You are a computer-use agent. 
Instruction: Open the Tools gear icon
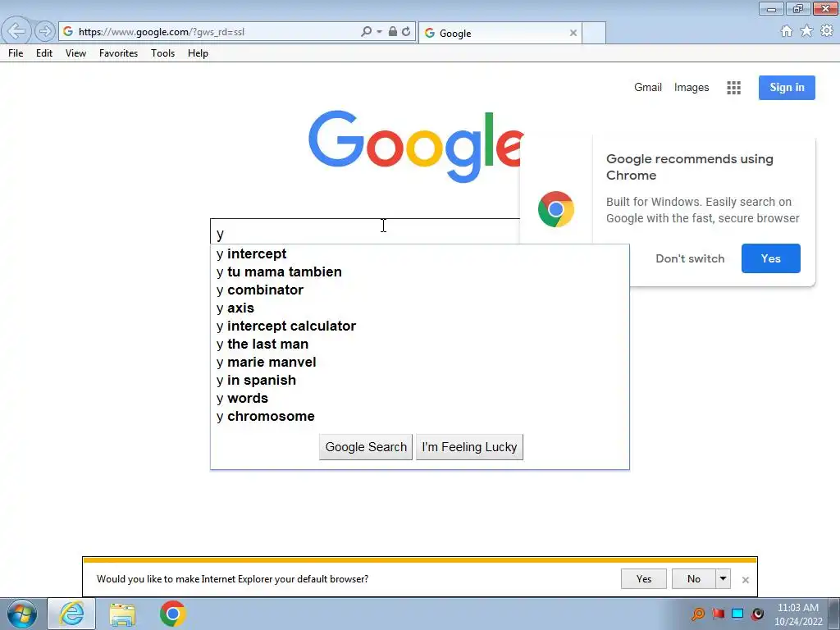click(x=827, y=31)
